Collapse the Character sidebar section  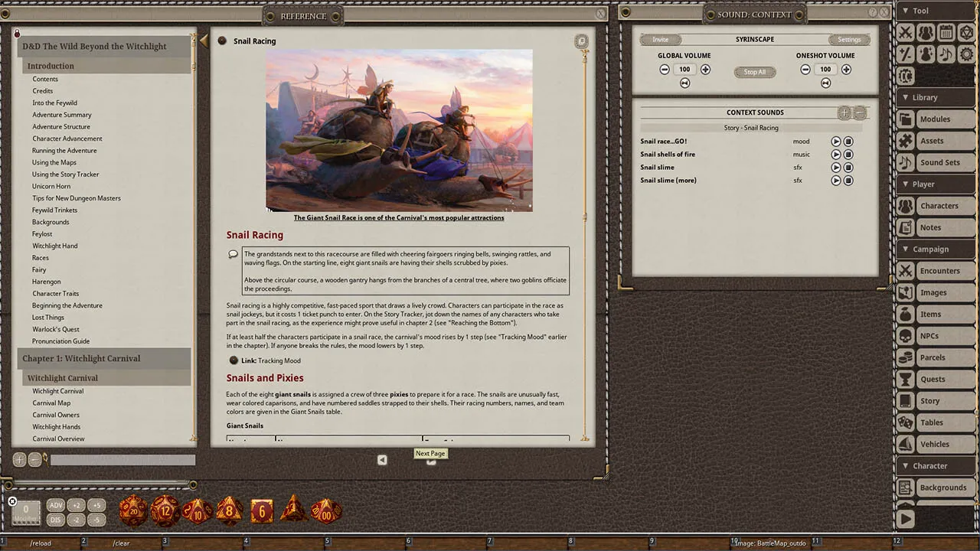[936, 465]
